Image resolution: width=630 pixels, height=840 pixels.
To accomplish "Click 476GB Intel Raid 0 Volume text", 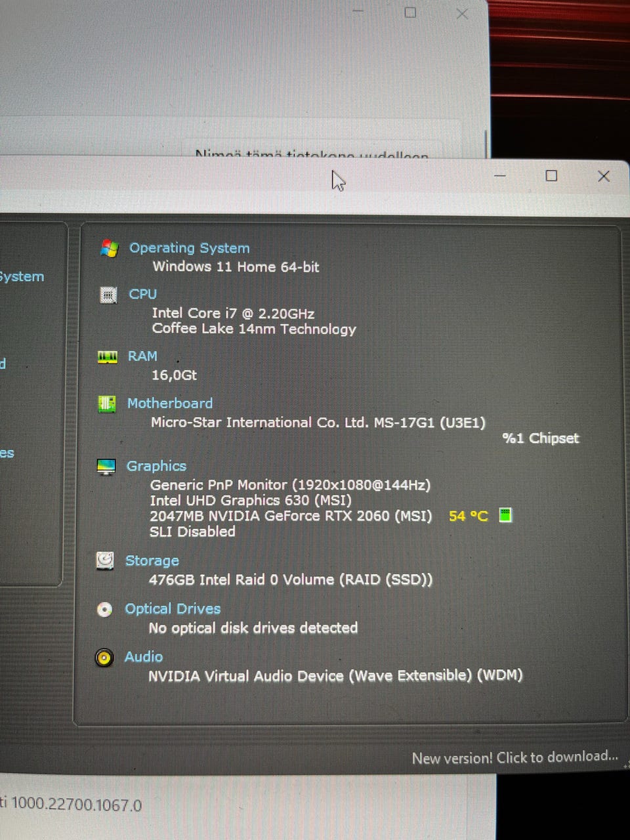I will [x=291, y=579].
